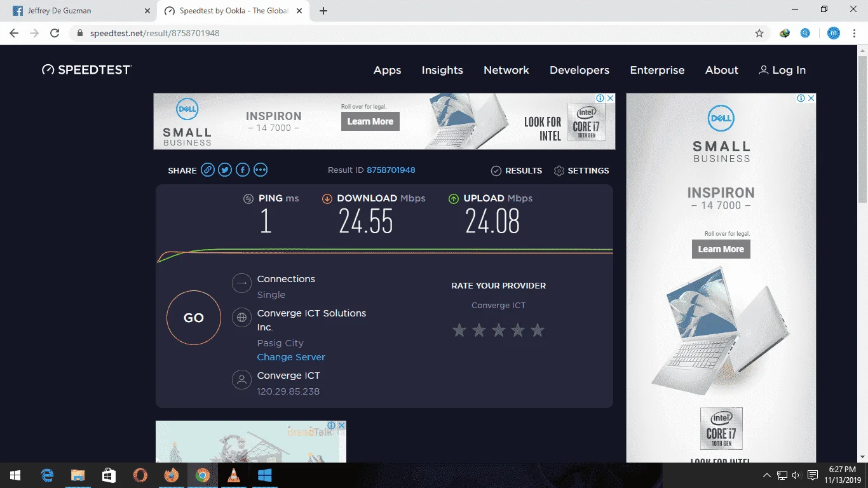This screenshot has height=488, width=868.
Task: Click the globe icon next to Converge ICT Solutions
Action: click(x=241, y=317)
